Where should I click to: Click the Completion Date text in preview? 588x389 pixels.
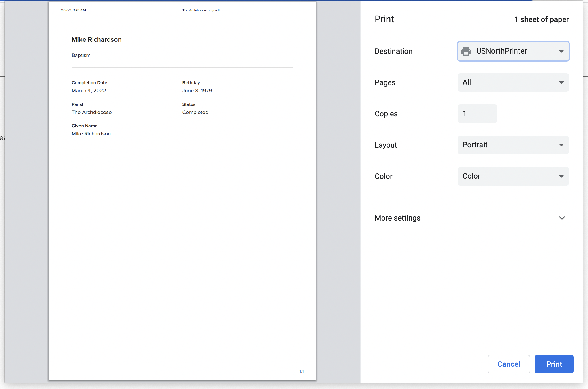pos(89,83)
